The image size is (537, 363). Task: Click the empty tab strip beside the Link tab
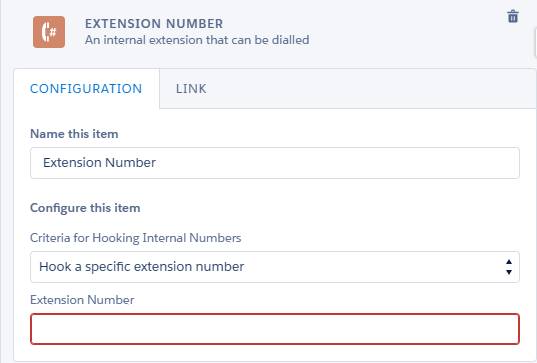coord(377,89)
